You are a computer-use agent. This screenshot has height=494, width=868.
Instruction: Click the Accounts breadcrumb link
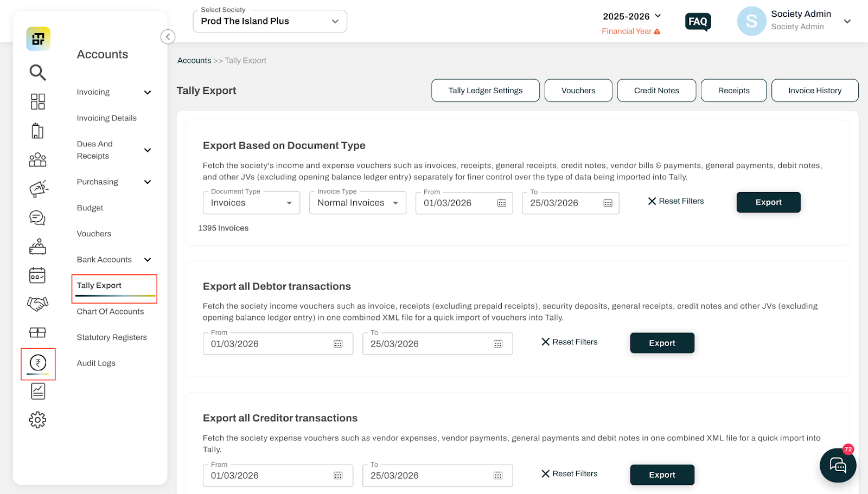pyautogui.click(x=194, y=61)
